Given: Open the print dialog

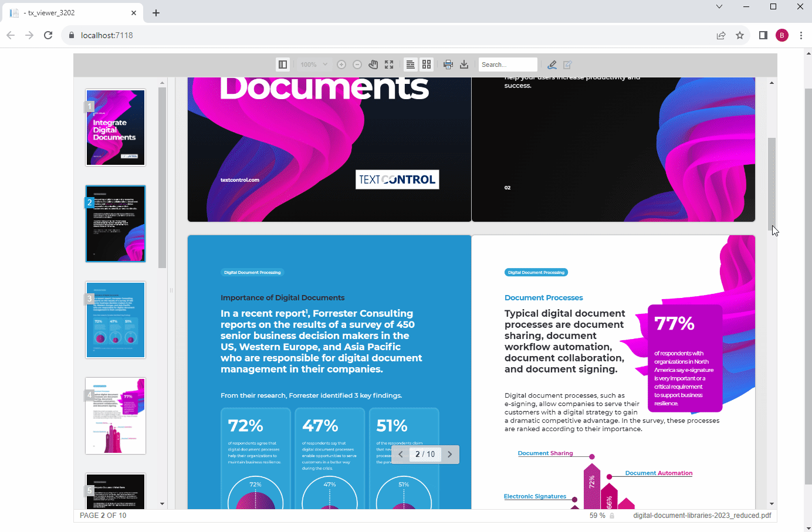Looking at the screenshot, I should click(x=448, y=65).
